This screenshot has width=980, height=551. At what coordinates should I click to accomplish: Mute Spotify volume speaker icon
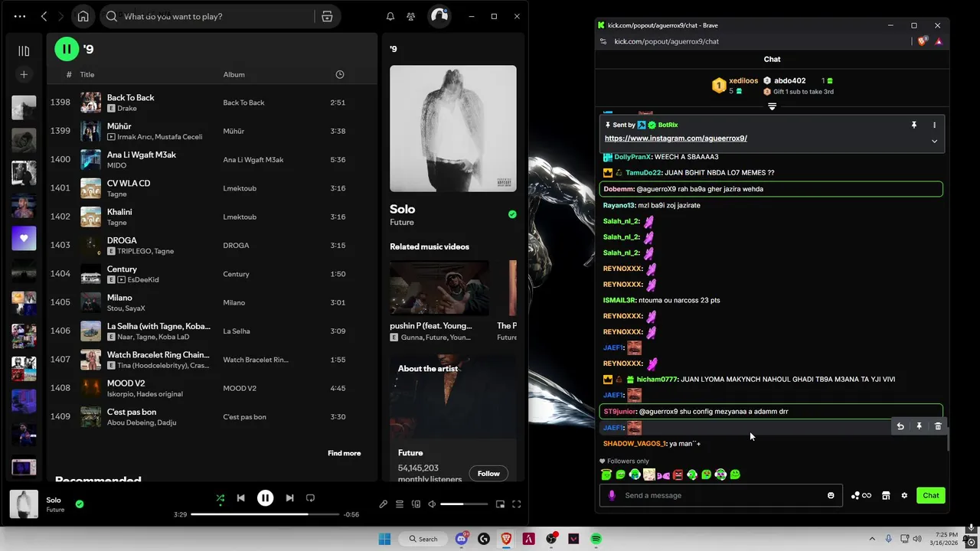coord(432,504)
